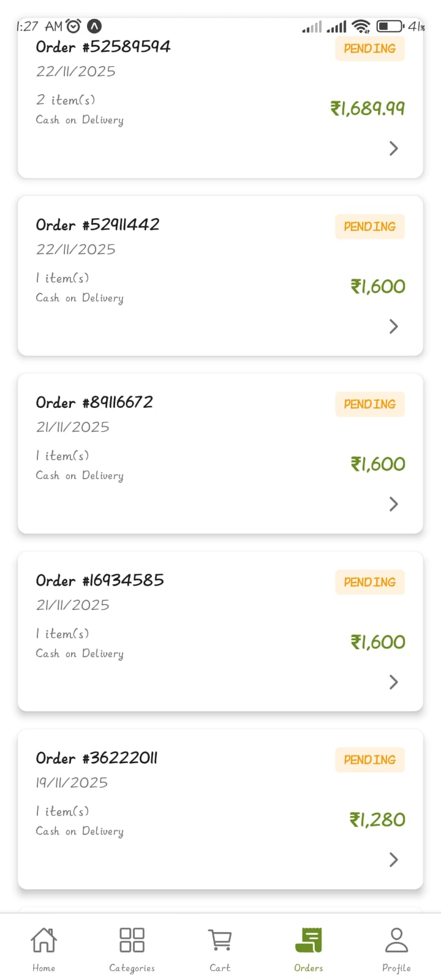Viewport: 441px width, 980px height.
Task: Expand order #169934585 chevron arrow
Action: [394, 682]
